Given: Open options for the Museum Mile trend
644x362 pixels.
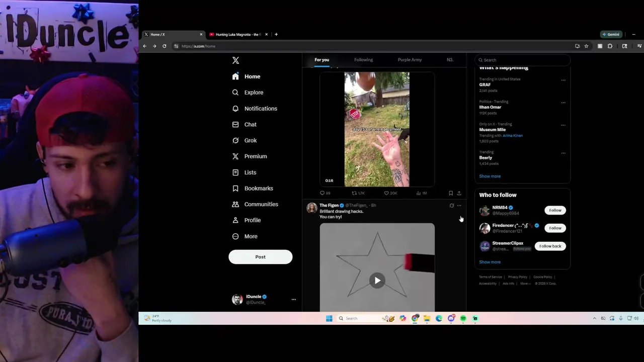Looking at the screenshot, I should click(563, 125).
